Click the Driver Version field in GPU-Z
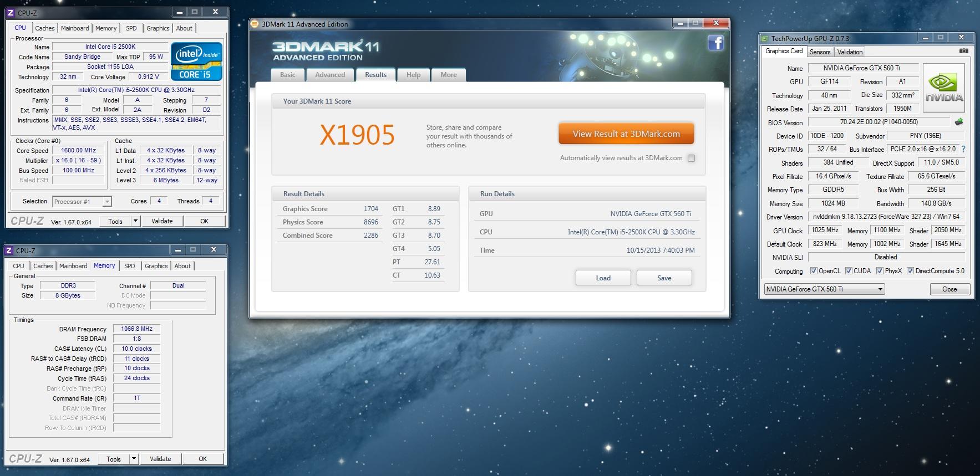The width and height of the screenshot is (980, 476). point(886,217)
